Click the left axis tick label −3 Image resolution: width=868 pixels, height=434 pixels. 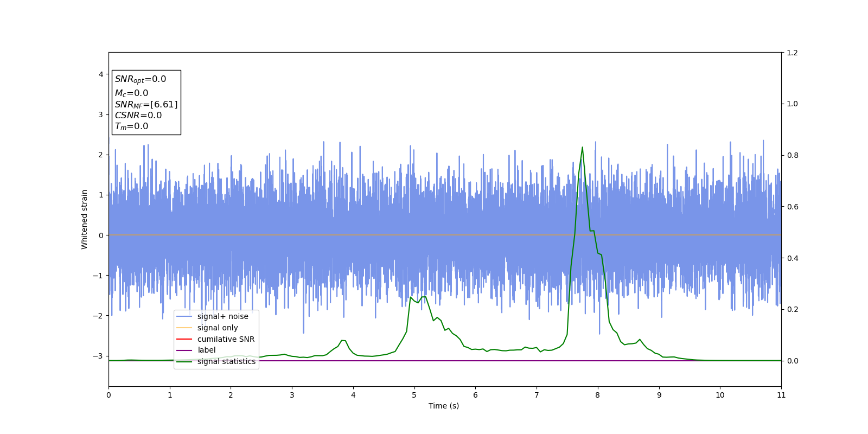click(x=98, y=356)
